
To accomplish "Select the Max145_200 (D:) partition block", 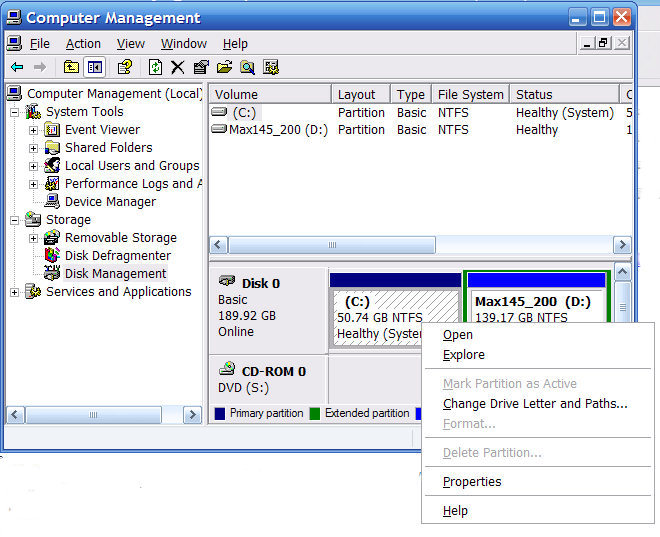I will coord(536,299).
